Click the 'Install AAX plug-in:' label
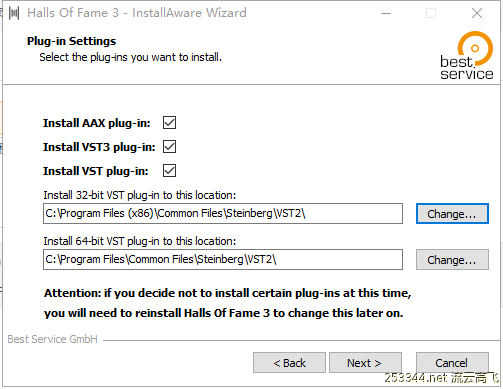 pos(97,123)
